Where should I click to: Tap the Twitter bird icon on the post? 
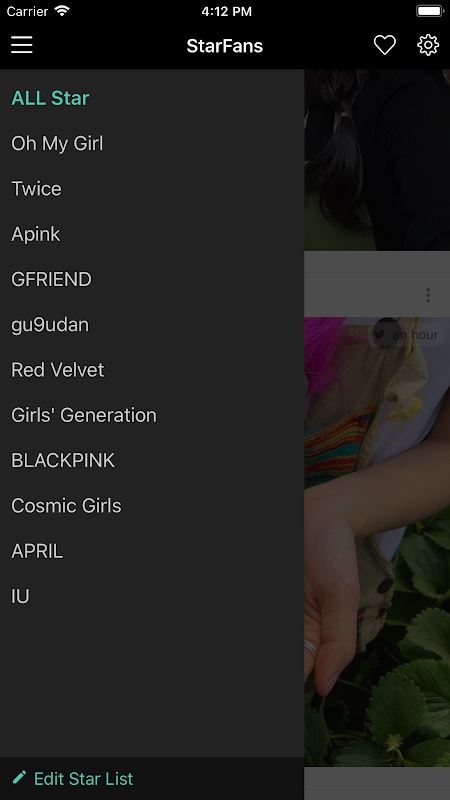click(379, 334)
